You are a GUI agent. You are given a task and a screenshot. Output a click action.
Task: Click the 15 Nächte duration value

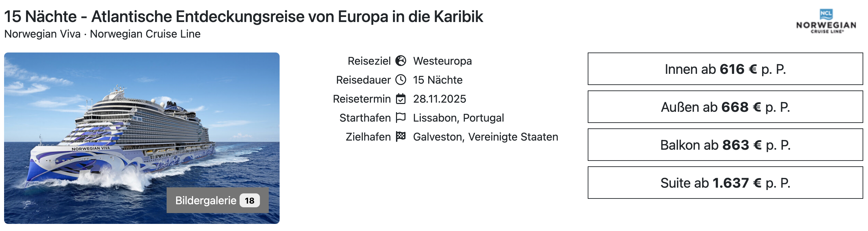point(438,80)
